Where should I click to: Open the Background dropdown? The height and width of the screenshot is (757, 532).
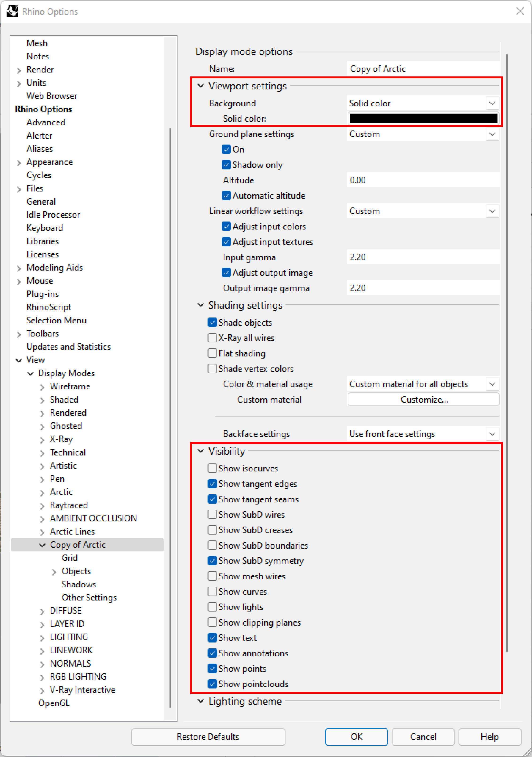point(492,103)
